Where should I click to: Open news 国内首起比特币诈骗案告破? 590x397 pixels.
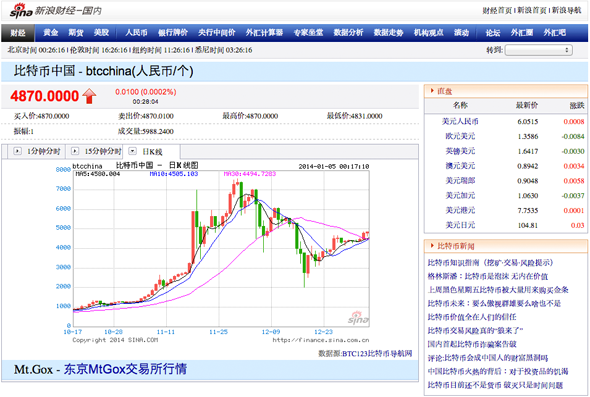click(x=472, y=344)
